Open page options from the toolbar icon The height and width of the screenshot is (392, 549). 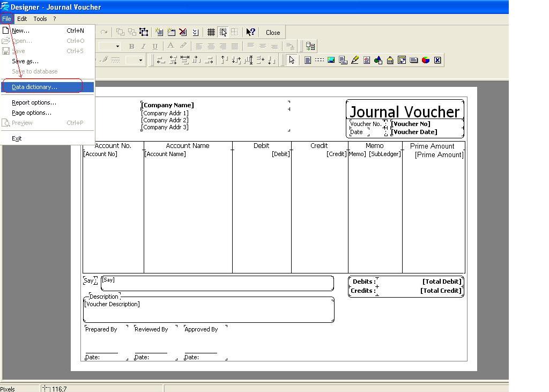(x=195, y=32)
